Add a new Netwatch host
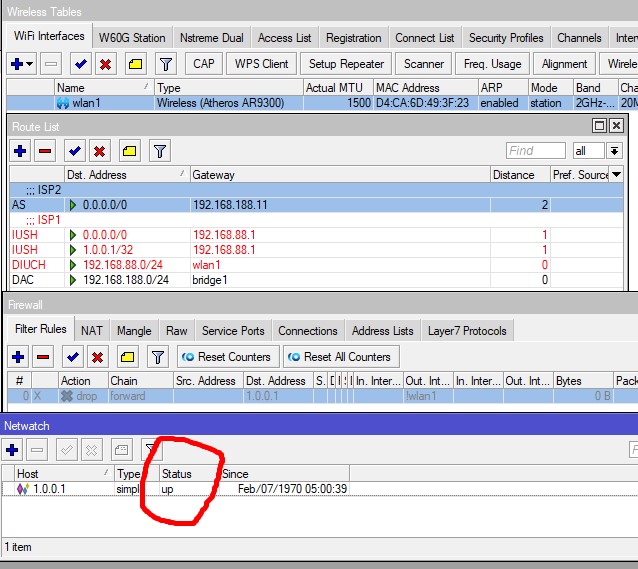Image resolution: width=638 pixels, height=569 pixels. [12, 450]
